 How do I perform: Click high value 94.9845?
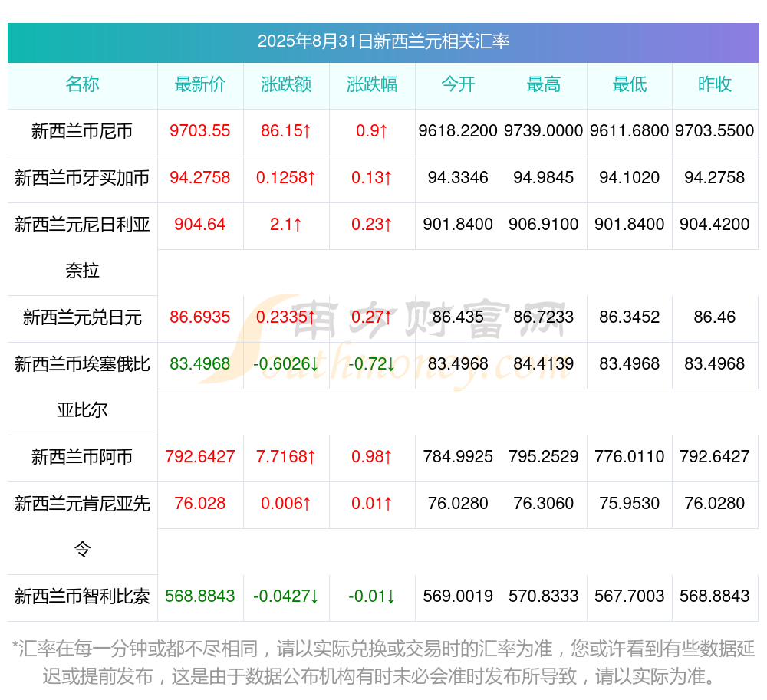click(544, 177)
